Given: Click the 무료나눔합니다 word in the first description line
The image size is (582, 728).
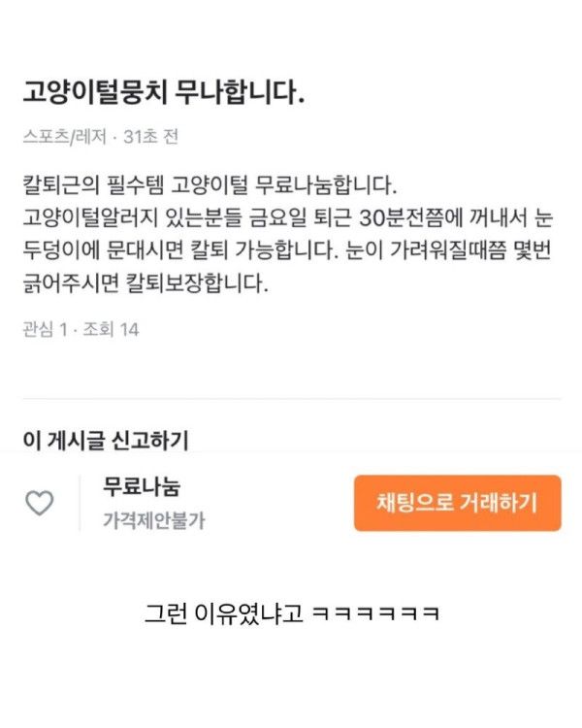Looking at the screenshot, I should point(327,185).
